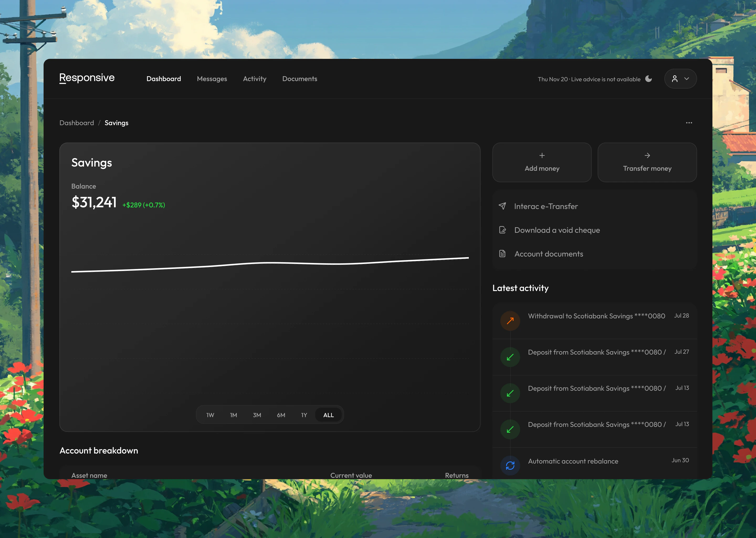Click the blue rebalance refresh icon
756x538 pixels.
coord(510,465)
